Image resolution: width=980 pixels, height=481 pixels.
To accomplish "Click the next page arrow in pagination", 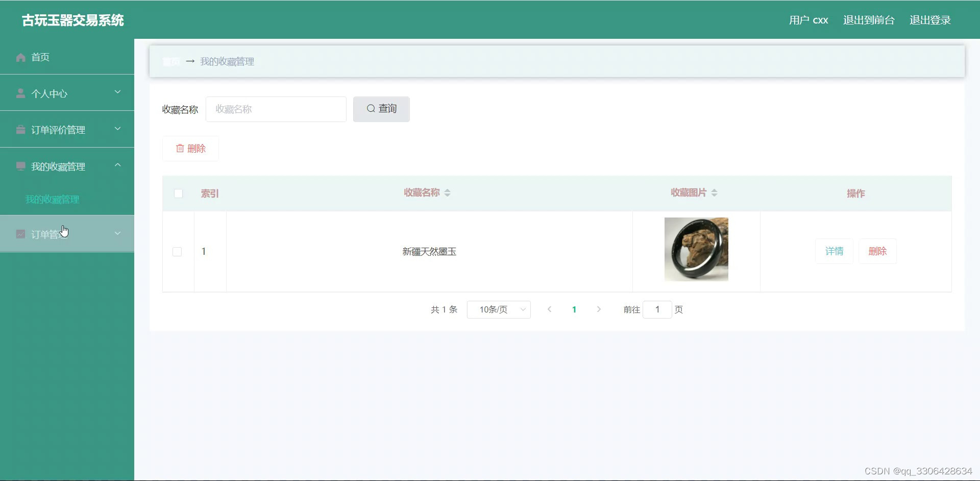I will pos(598,309).
